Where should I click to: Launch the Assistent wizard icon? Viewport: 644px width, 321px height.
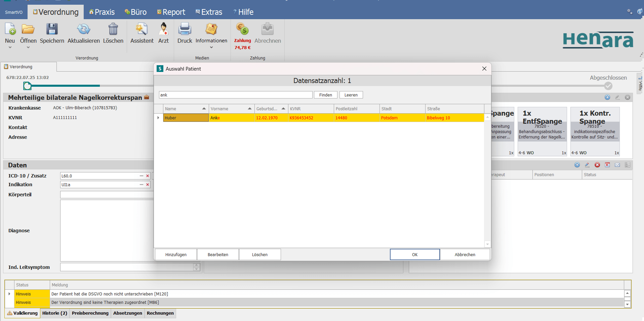[x=142, y=29]
